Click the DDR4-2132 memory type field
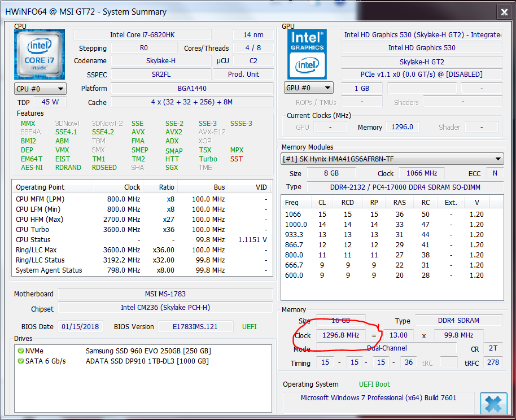Screen dimensions: 516x420 coord(405,187)
